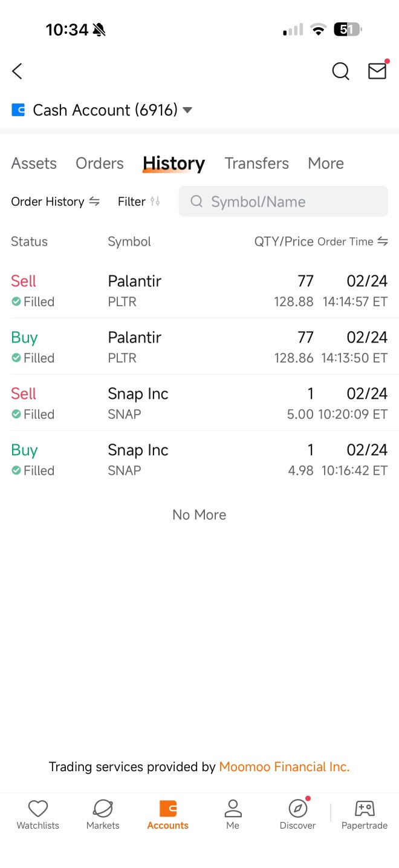Open Watchlists heart icon
399x868 pixels.
pyautogui.click(x=38, y=809)
